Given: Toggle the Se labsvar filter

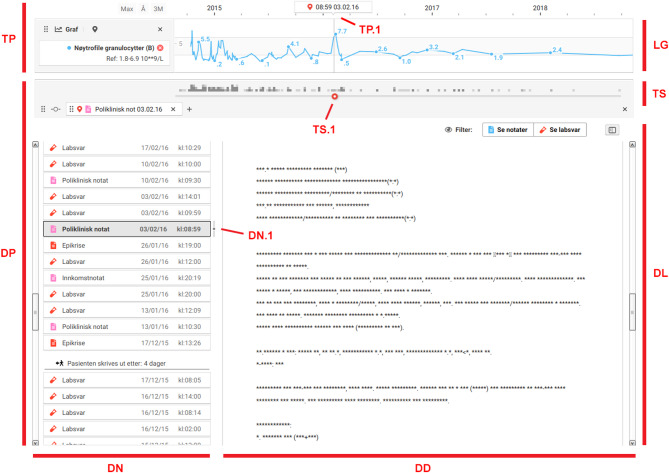Looking at the screenshot, I should click(560, 130).
